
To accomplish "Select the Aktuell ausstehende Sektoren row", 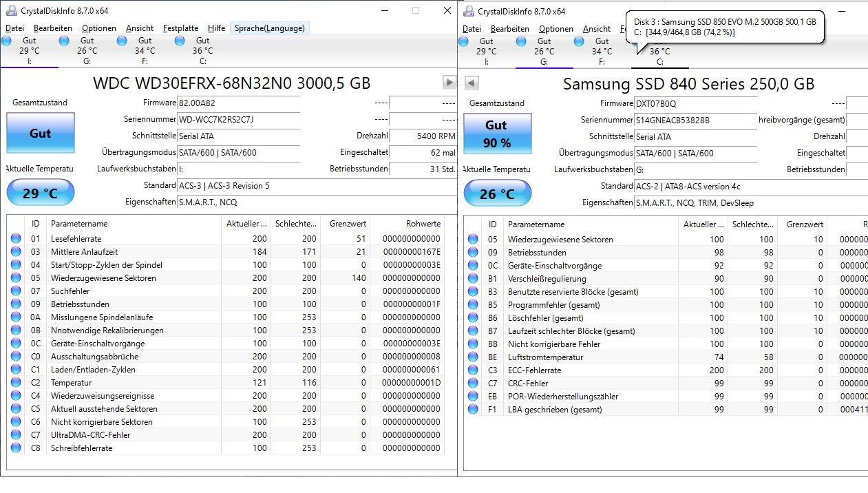I will click(225, 409).
